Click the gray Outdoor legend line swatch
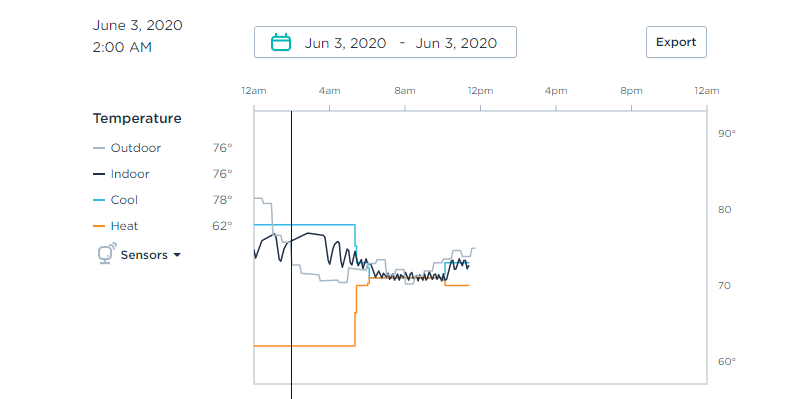This screenshot has width=800, height=399. [x=99, y=148]
